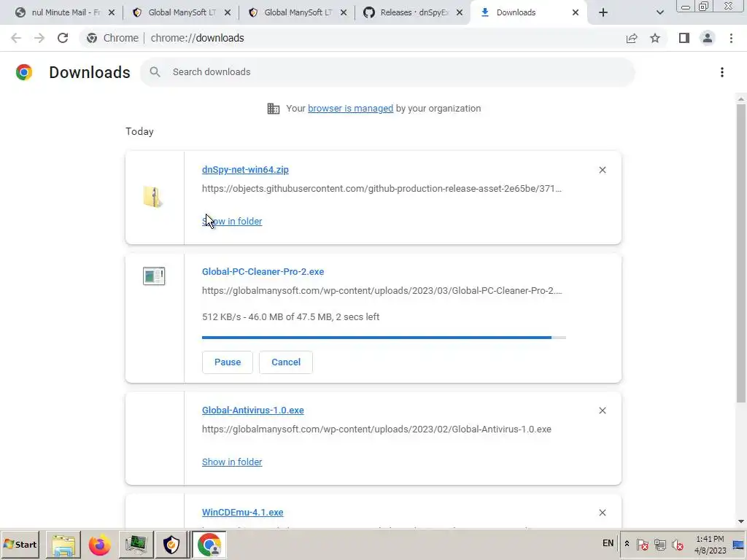Open the shield antivirus app in taskbar
Image resolution: width=747 pixels, height=560 pixels.
click(x=171, y=545)
